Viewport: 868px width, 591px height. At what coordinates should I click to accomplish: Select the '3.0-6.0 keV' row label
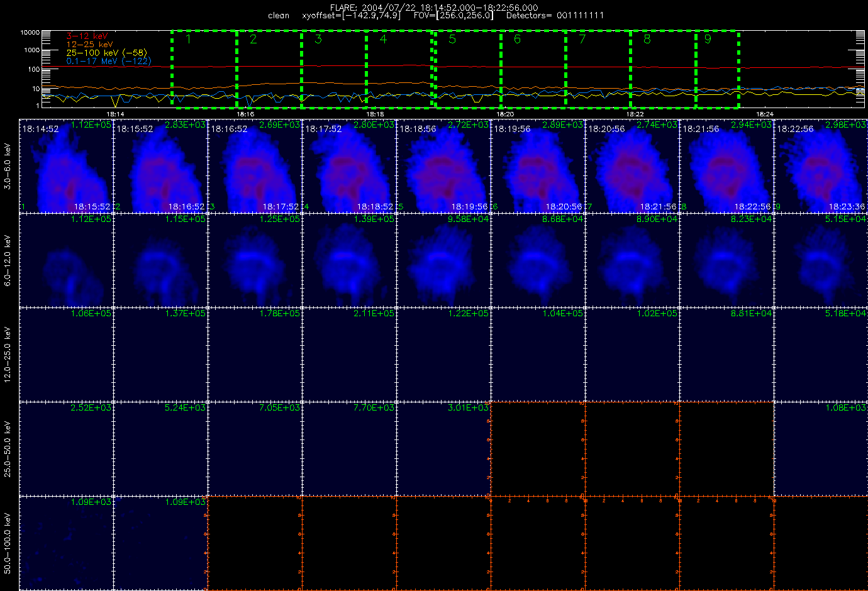8,166
